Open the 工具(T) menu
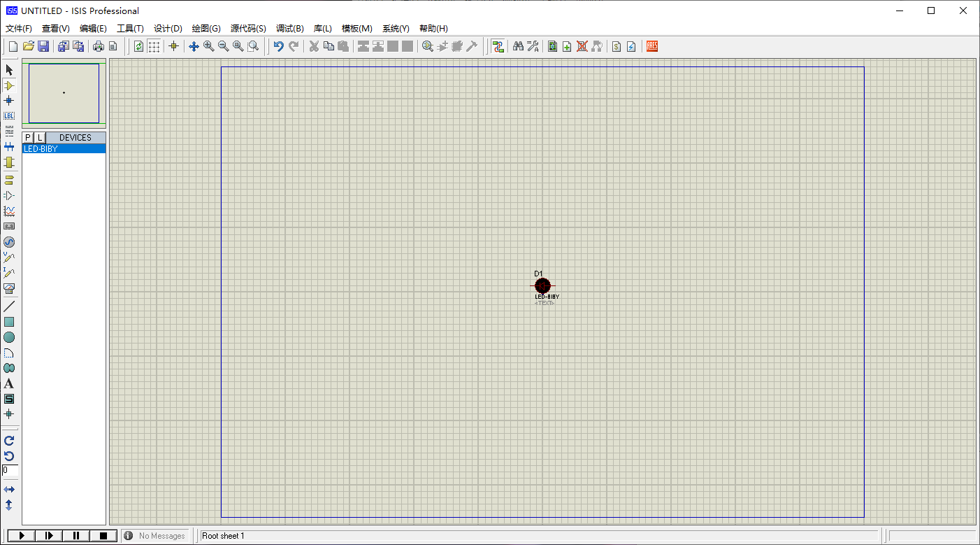980x545 pixels. coord(130,29)
